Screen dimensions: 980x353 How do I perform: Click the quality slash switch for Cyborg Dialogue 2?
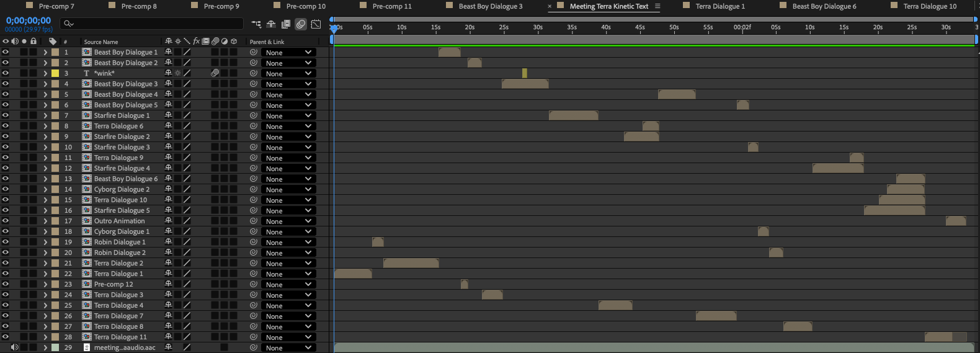tap(187, 189)
